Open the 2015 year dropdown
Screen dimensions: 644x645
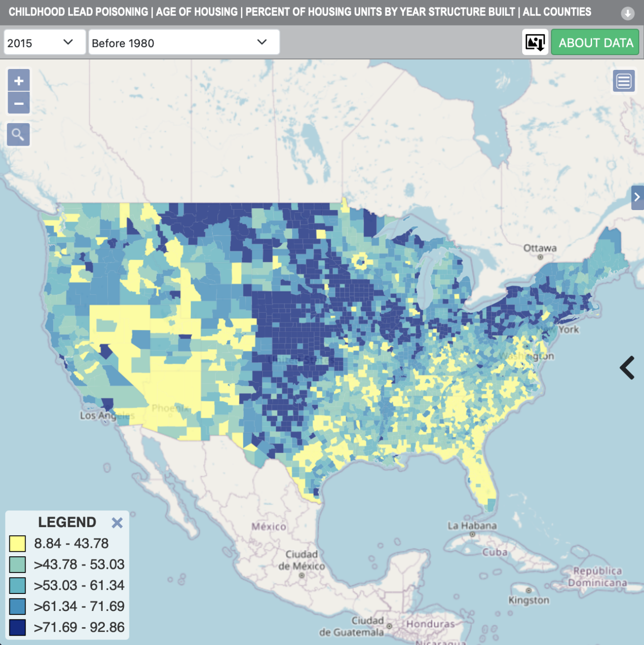44,43
